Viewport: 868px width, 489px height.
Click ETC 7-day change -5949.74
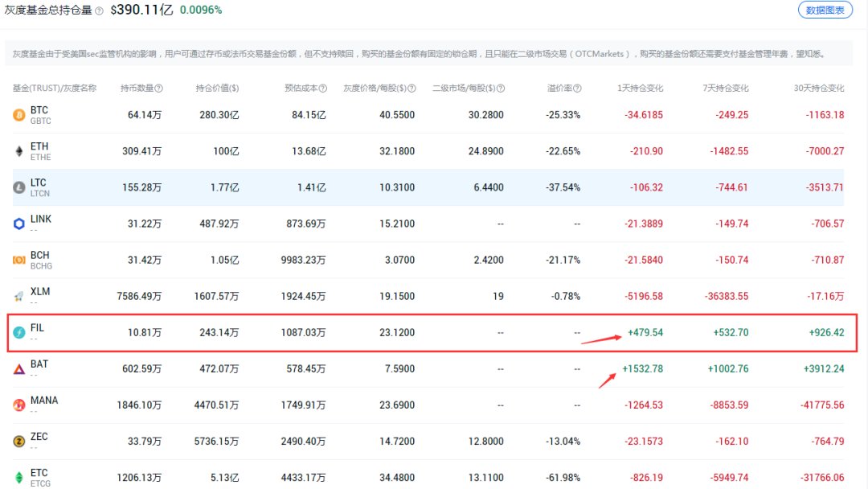click(729, 478)
